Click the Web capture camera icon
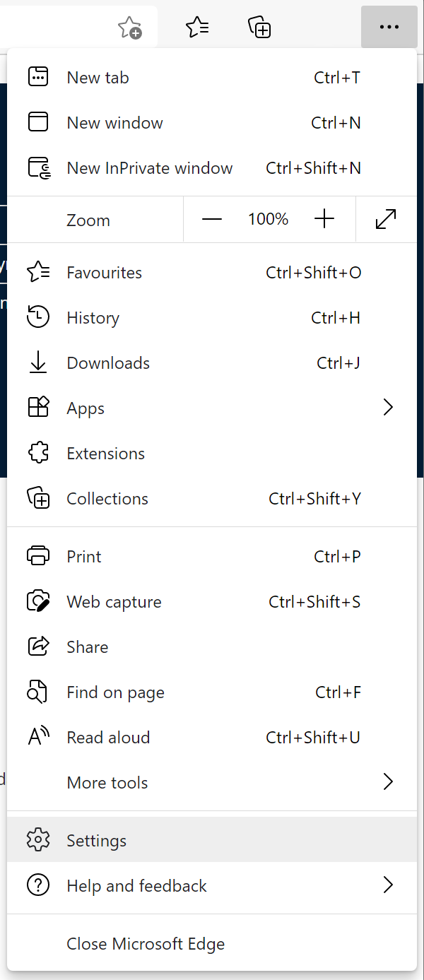Screen dimensions: 424x980 point(38,601)
